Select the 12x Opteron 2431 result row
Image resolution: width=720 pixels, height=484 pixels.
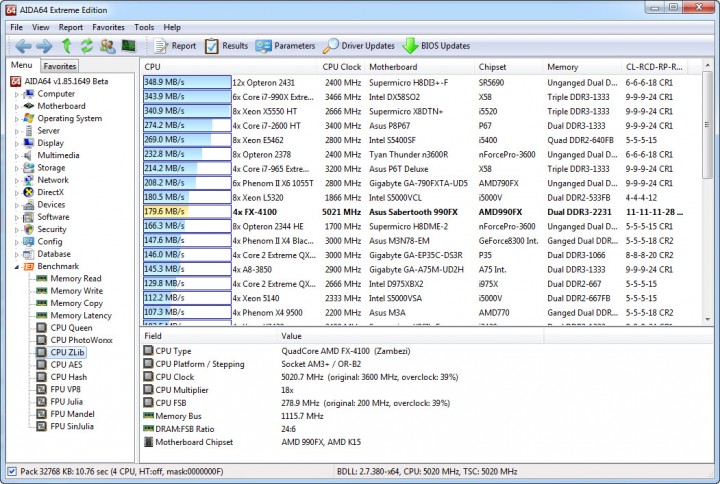413,83
